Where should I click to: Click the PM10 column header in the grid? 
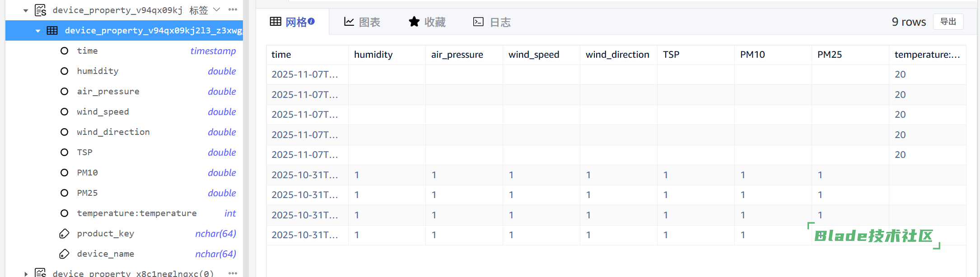click(752, 55)
